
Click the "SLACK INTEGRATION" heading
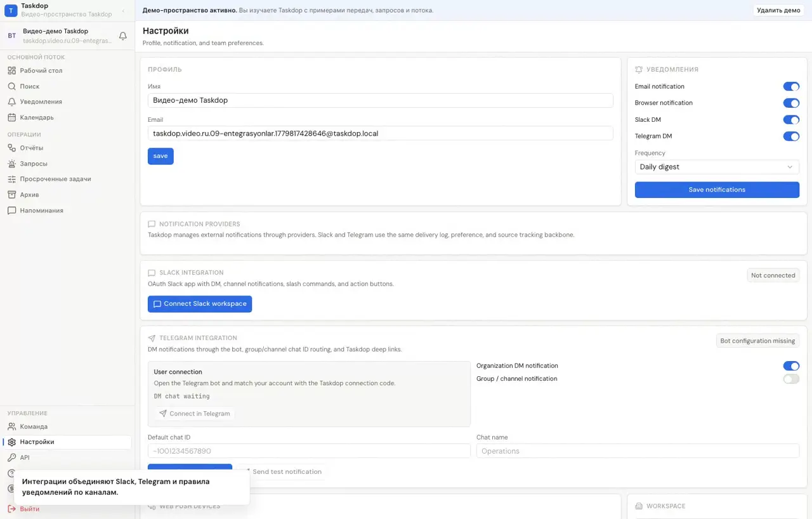(192, 273)
